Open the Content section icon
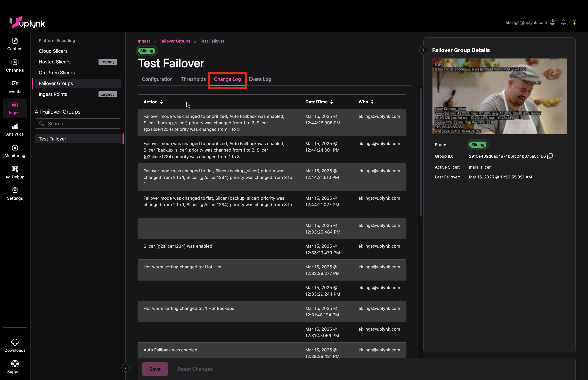This screenshot has width=588, height=380. (x=15, y=41)
